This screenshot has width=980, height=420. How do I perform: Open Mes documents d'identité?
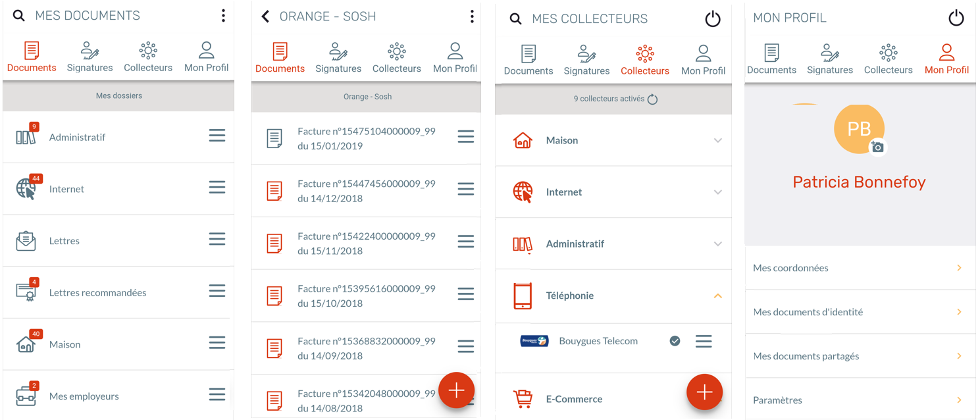860,312
